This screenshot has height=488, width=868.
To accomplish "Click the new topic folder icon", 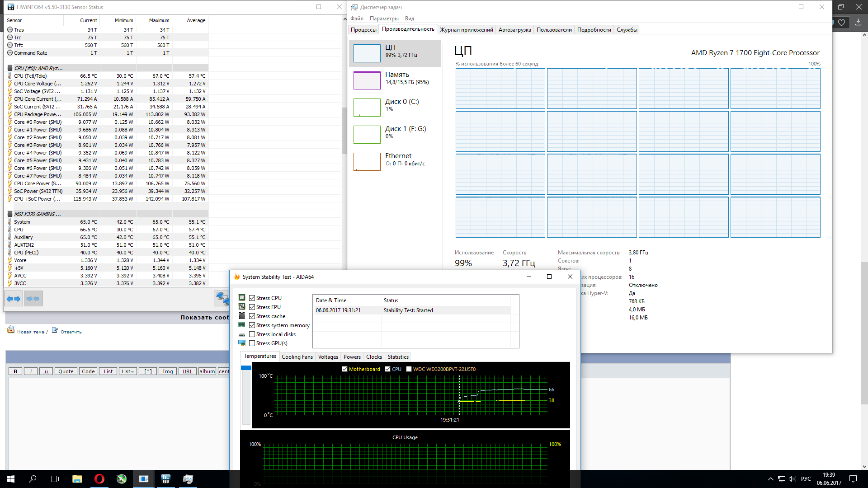I will [11, 330].
